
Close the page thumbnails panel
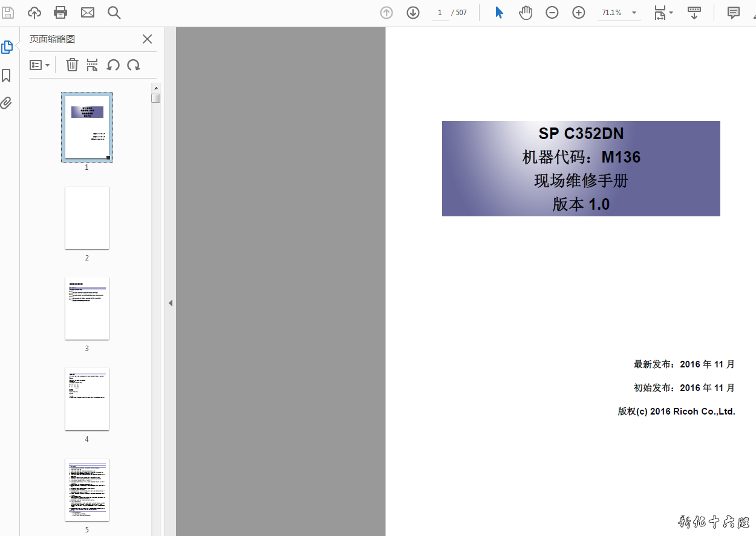point(147,39)
